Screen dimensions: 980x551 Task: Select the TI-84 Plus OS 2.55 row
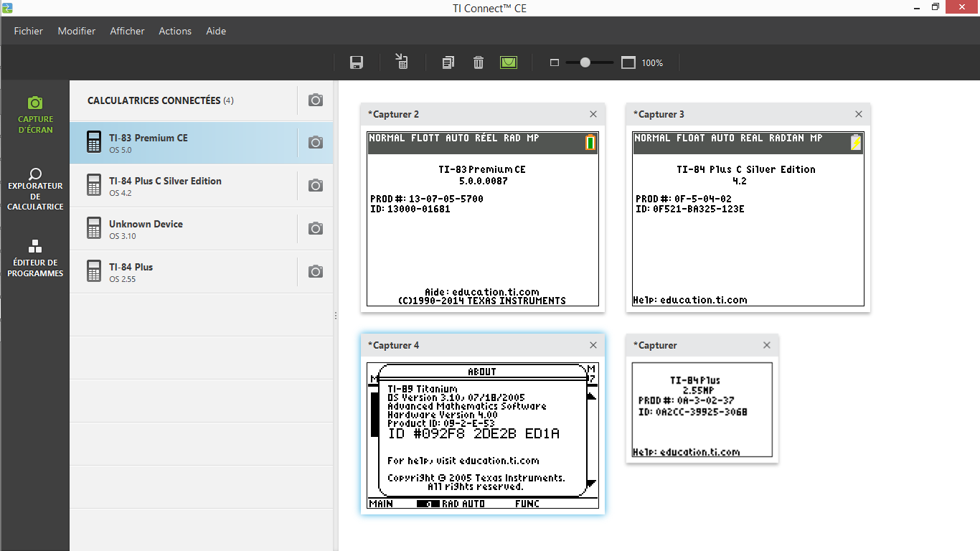(x=202, y=272)
